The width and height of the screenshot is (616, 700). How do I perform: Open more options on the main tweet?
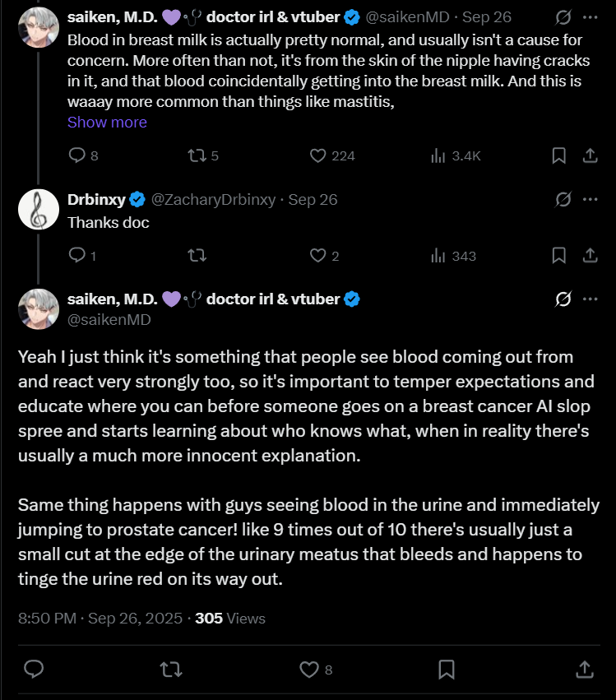[590, 299]
